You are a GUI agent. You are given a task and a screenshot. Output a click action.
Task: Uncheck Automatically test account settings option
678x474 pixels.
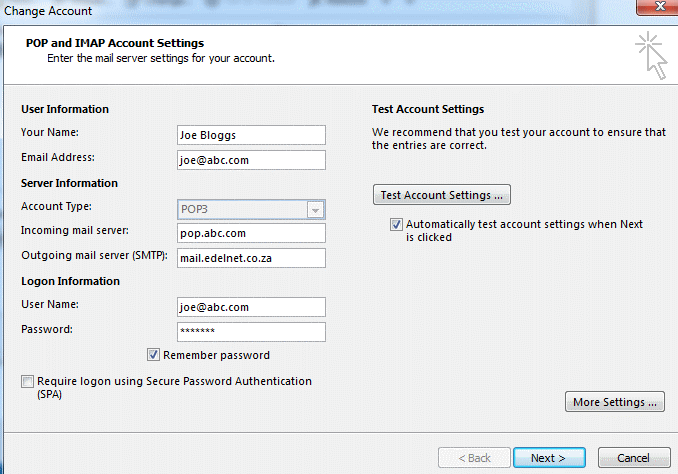point(396,224)
